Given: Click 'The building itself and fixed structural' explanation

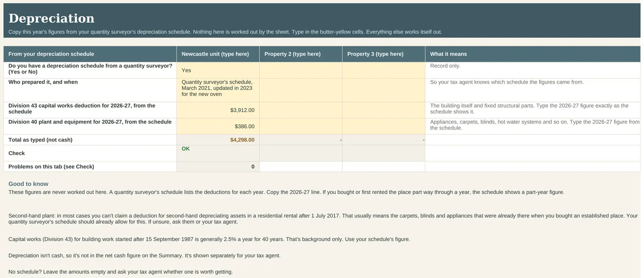Looking at the screenshot, I should [x=533, y=110].
